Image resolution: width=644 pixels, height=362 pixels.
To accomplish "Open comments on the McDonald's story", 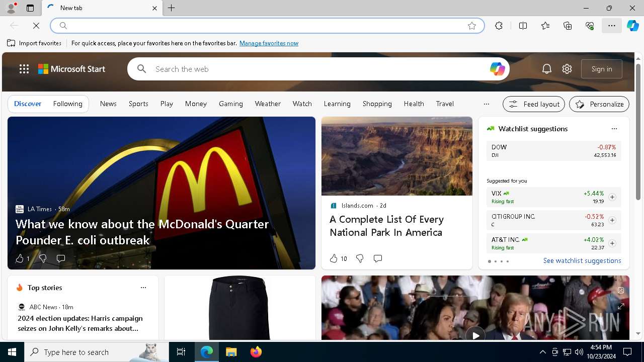I will [61, 258].
